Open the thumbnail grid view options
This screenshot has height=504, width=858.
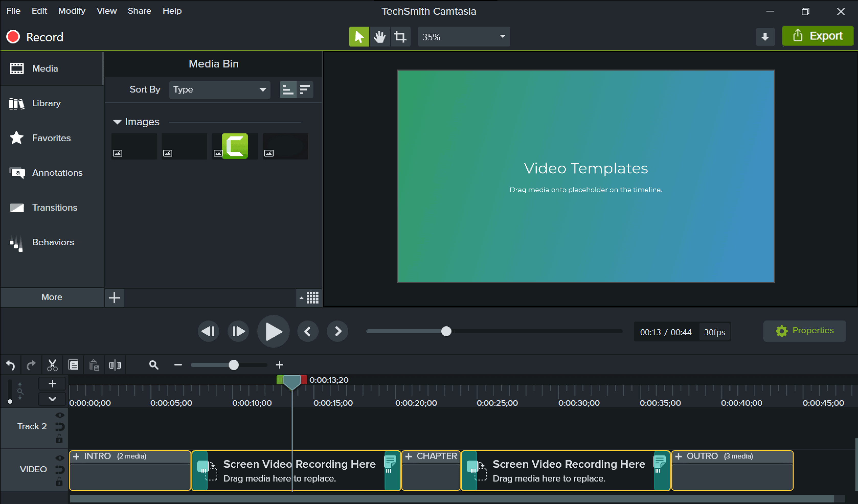[x=309, y=298]
